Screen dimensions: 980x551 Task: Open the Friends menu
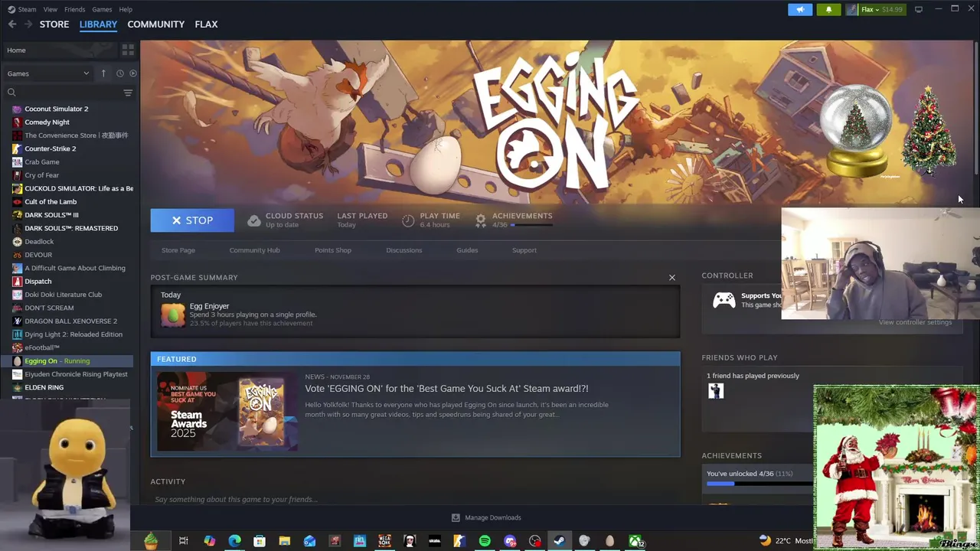click(x=74, y=9)
